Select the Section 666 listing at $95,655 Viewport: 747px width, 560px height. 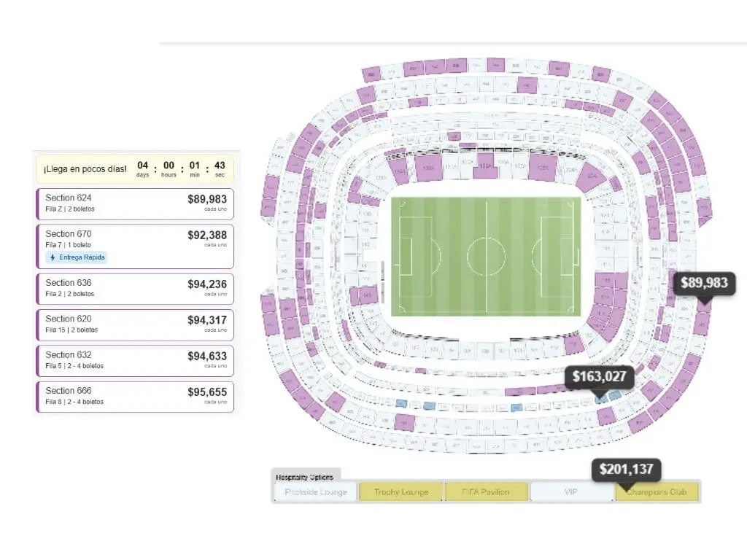click(x=135, y=397)
